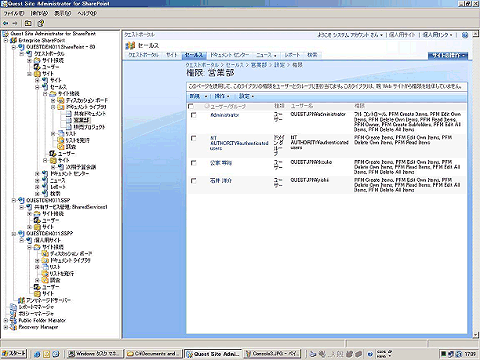This screenshot has height=360, width=480.
Task: Collapse the ドキュメント ライブラリ node under セールス
Action: [53, 107]
